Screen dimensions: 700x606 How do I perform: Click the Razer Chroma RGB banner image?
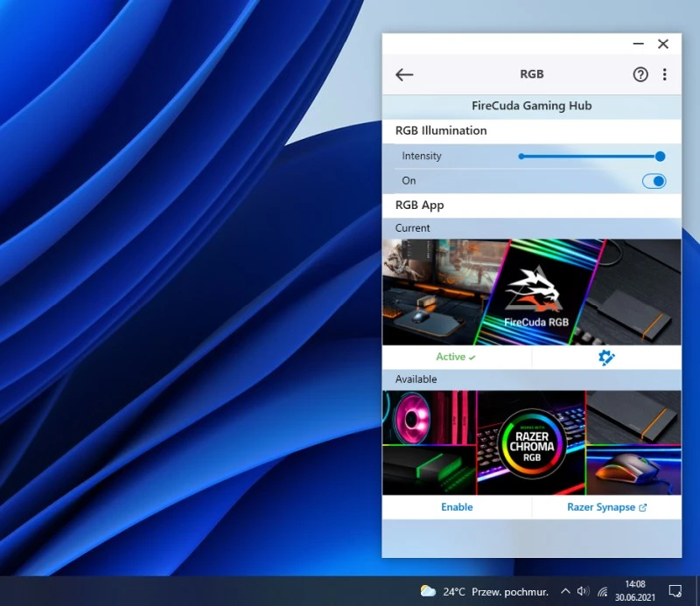(x=531, y=443)
